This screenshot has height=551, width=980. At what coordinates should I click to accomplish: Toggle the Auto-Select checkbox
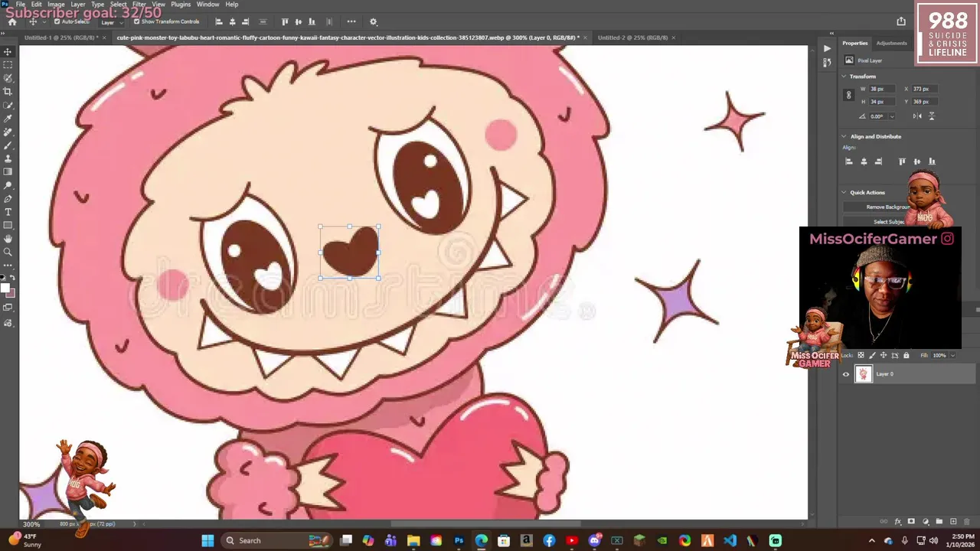(x=57, y=21)
